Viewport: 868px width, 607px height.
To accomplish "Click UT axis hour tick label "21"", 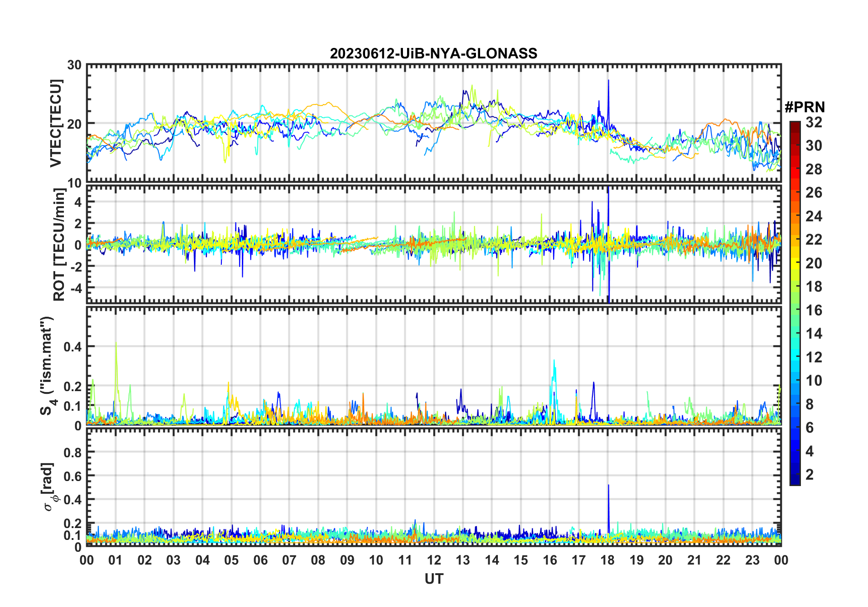I will (x=694, y=560).
